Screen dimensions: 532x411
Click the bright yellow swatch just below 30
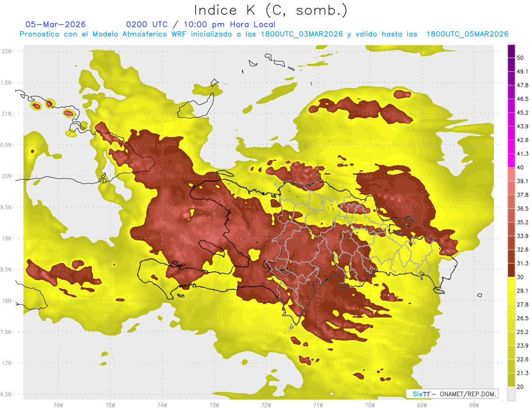[x=511, y=284]
